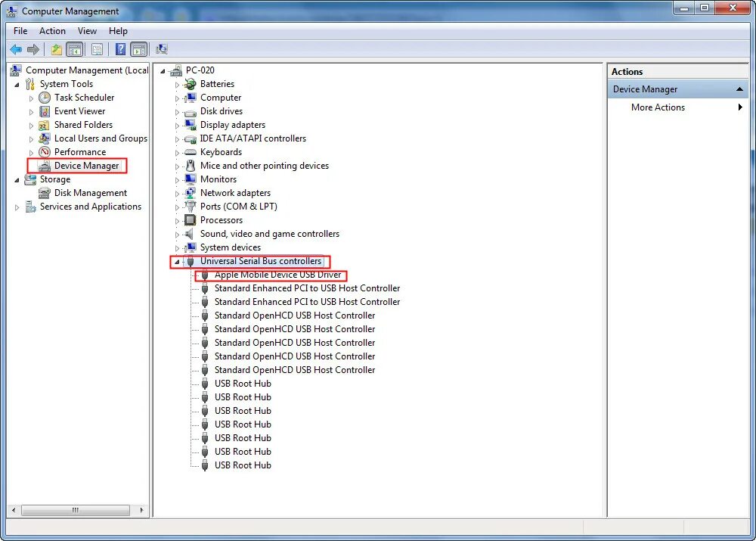Open the File menu
The height and width of the screenshot is (541, 756).
coord(20,31)
